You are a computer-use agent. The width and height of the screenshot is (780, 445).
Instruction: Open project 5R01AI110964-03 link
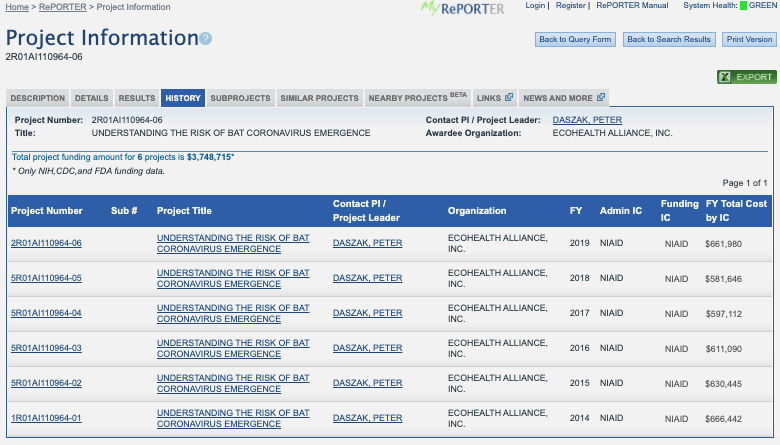click(46, 348)
